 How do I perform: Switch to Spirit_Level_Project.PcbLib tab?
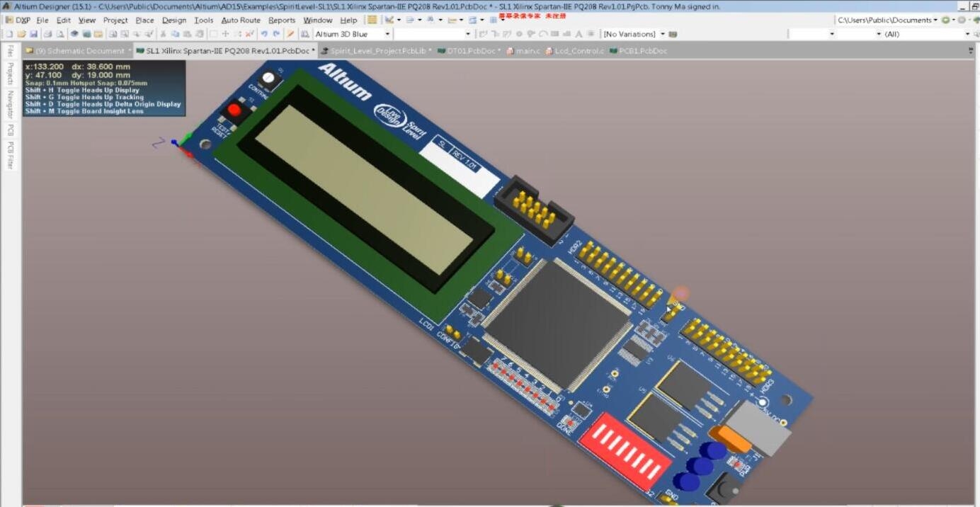(376, 51)
